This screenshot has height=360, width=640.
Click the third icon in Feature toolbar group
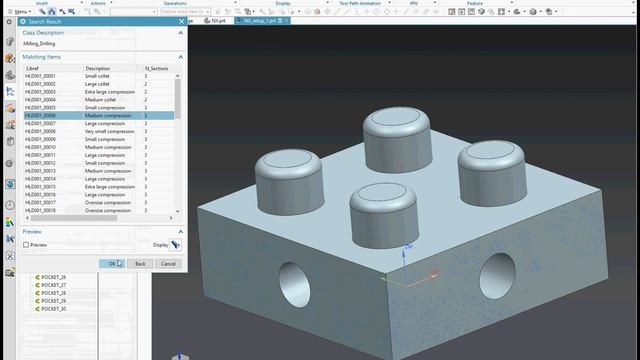pyautogui.click(x=471, y=12)
